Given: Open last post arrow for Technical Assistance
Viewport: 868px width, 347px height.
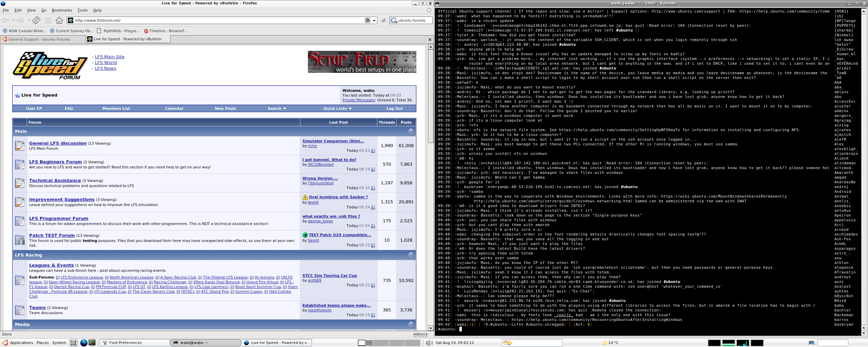Looking at the screenshot, I should click(x=373, y=188).
